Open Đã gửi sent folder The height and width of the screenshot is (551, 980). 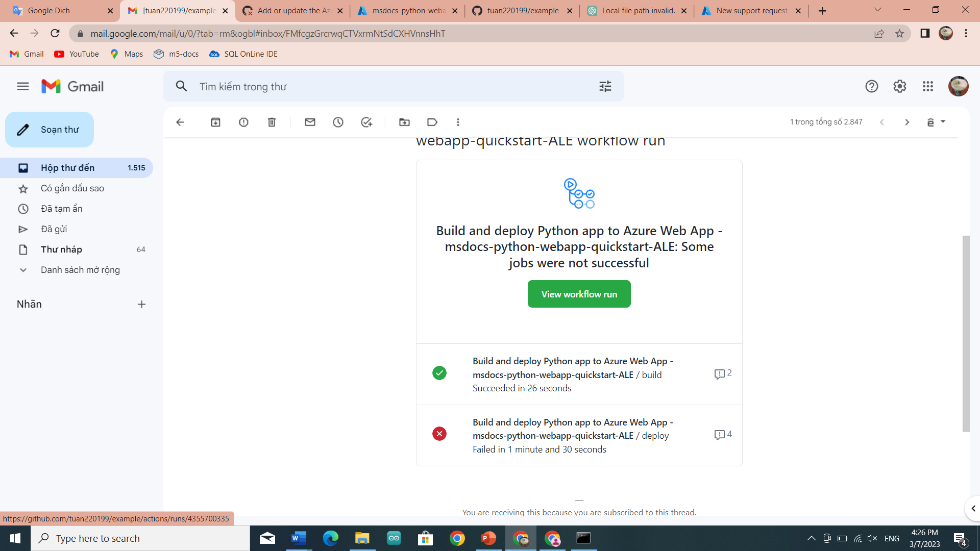[77, 229]
